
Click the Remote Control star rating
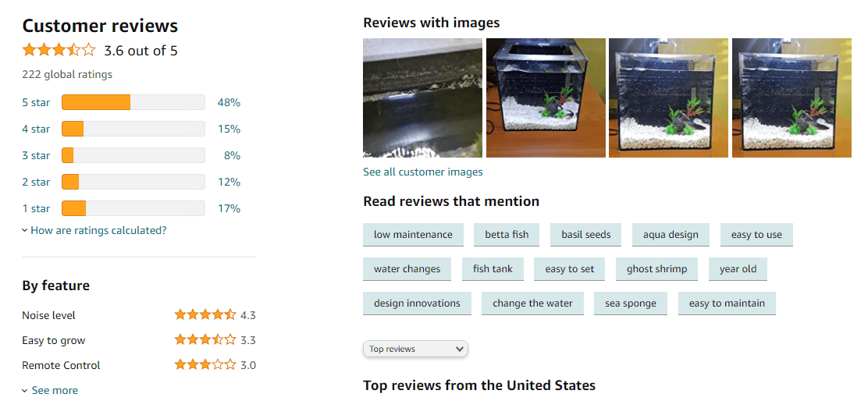(x=205, y=365)
